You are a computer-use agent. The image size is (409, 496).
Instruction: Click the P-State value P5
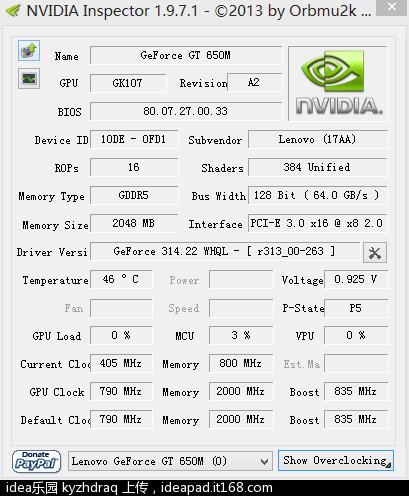tap(356, 308)
